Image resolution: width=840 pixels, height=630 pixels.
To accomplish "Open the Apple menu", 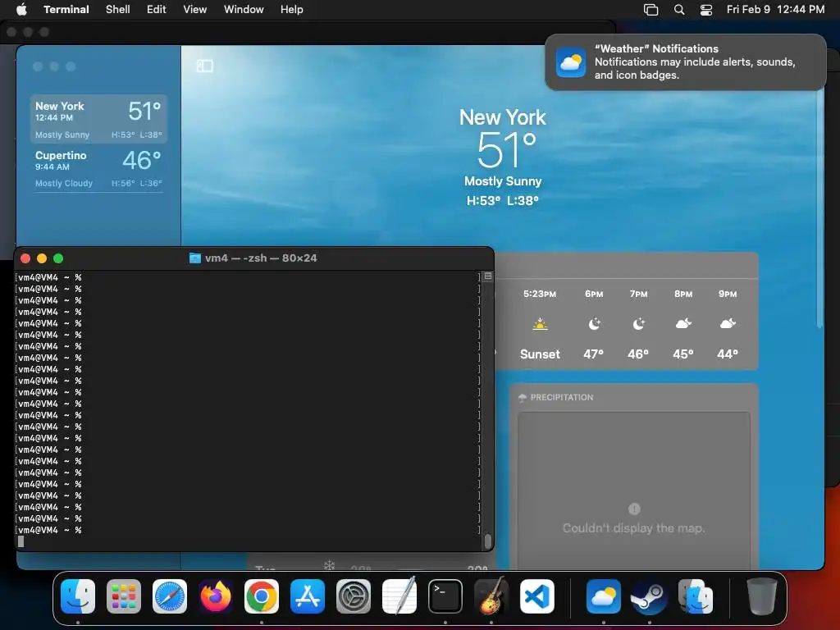I will click(x=21, y=9).
